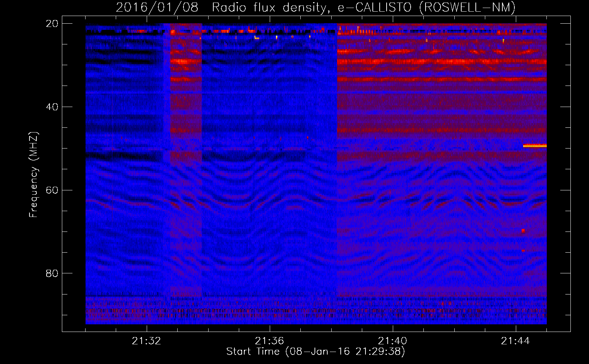Click the bright yellow-orange streak near 50 MHz

(x=535, y=146)
